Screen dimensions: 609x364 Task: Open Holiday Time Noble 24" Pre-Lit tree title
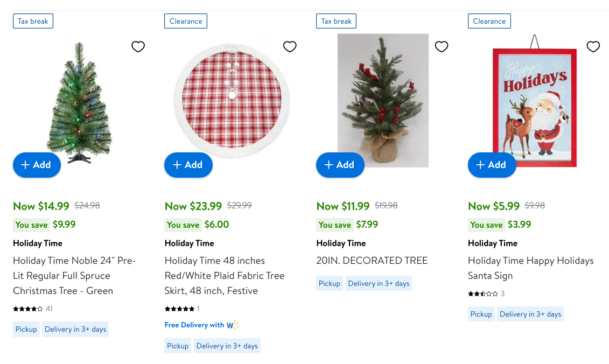74,276
